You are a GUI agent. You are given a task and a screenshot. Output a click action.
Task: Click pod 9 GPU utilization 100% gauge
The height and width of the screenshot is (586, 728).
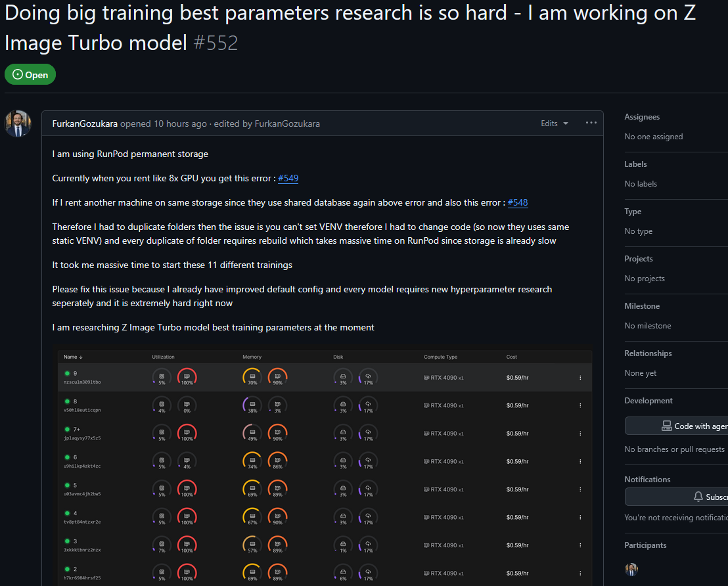(x=187, y=377)
